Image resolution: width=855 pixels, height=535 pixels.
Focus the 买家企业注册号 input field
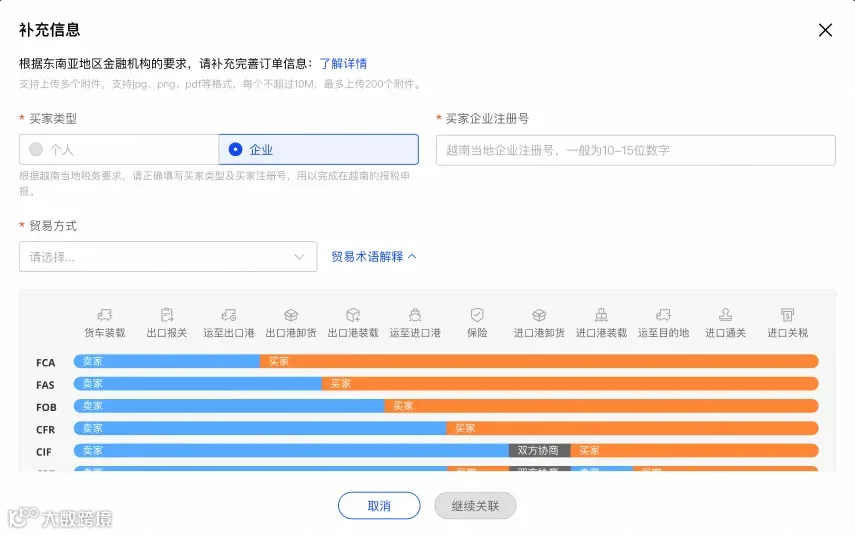(636, 150)
